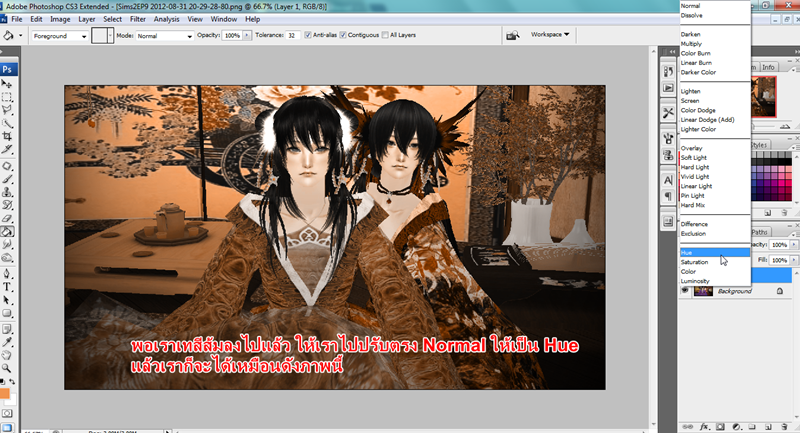Screen dimensions: 800x433
Task: Open the Opacity slider arrow in options bar
Action: [x=247, y=35]
